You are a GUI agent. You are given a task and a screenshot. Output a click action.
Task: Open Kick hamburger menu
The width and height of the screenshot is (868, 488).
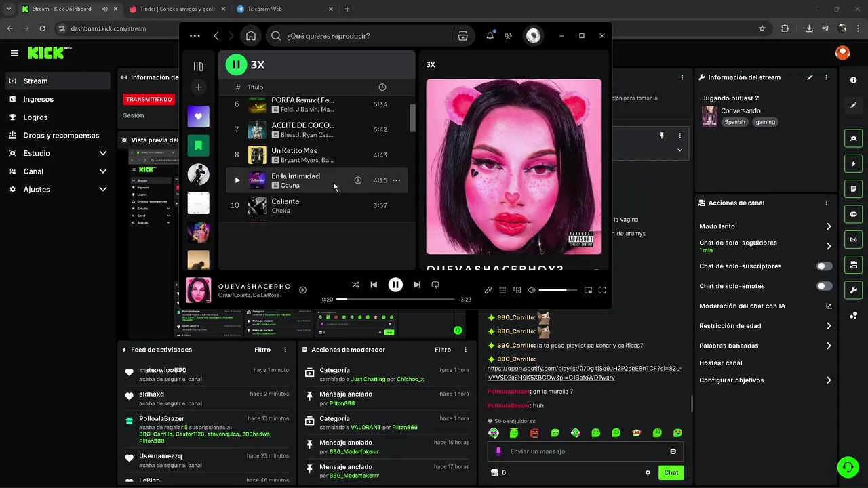[x=14, y=53]
